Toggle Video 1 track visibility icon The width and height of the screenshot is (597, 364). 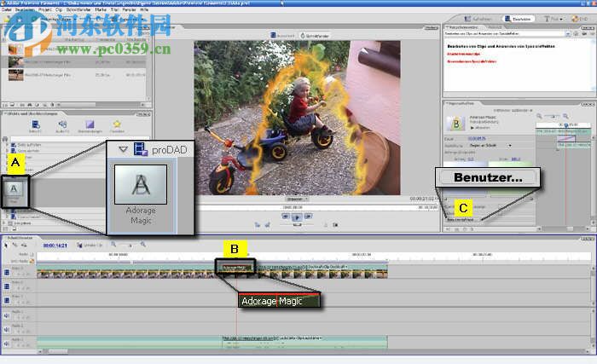pos(7,271)
